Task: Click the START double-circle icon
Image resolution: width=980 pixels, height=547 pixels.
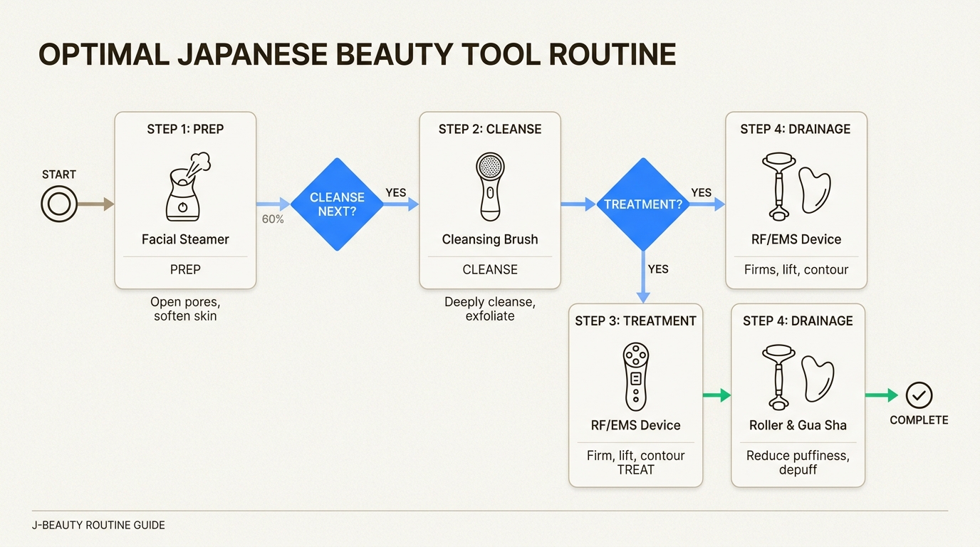Action: click(x=58, y=204)
